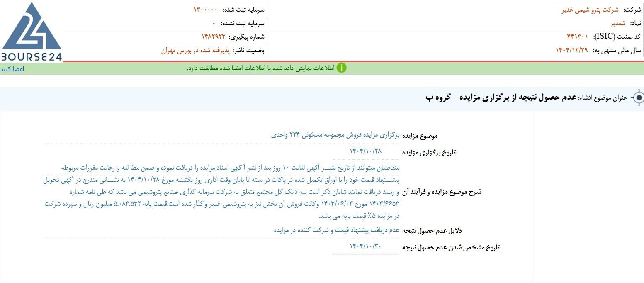The height and width of the screenshot is (283, 644).
Task: Select the company name «شرکت پترو شیمی غدیر»
Action: (x=589, y=10)
